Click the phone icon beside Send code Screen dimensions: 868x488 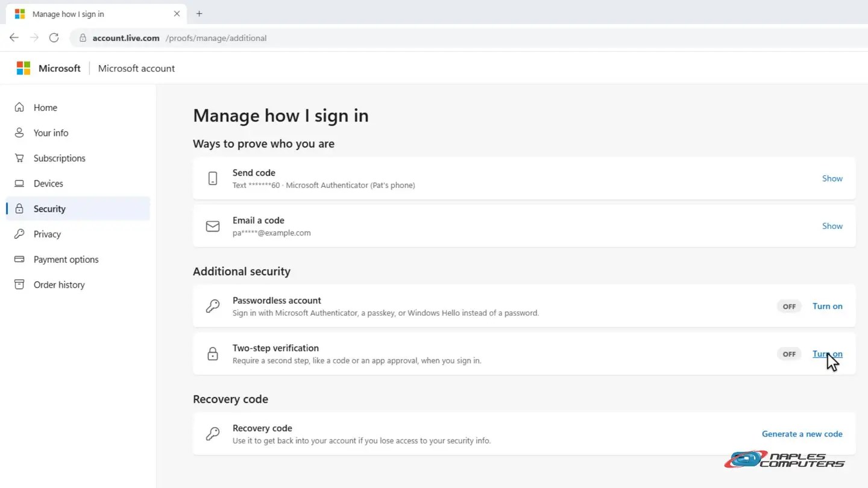coord(213,178)
